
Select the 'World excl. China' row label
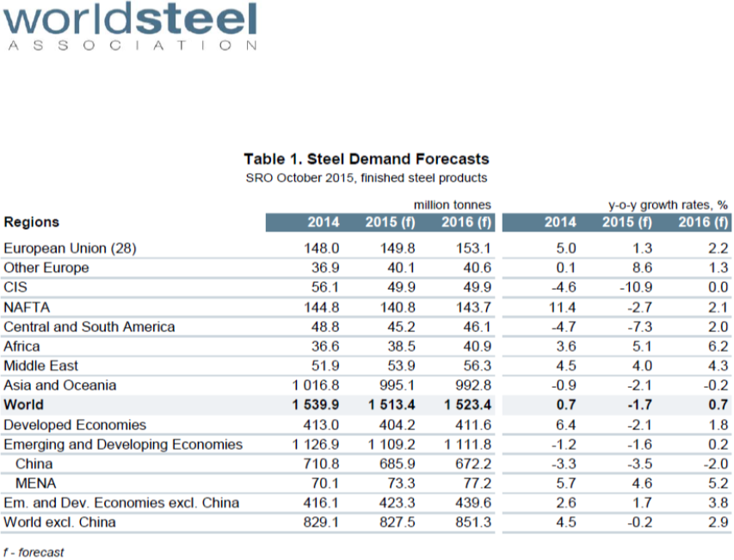click(59, 521)
